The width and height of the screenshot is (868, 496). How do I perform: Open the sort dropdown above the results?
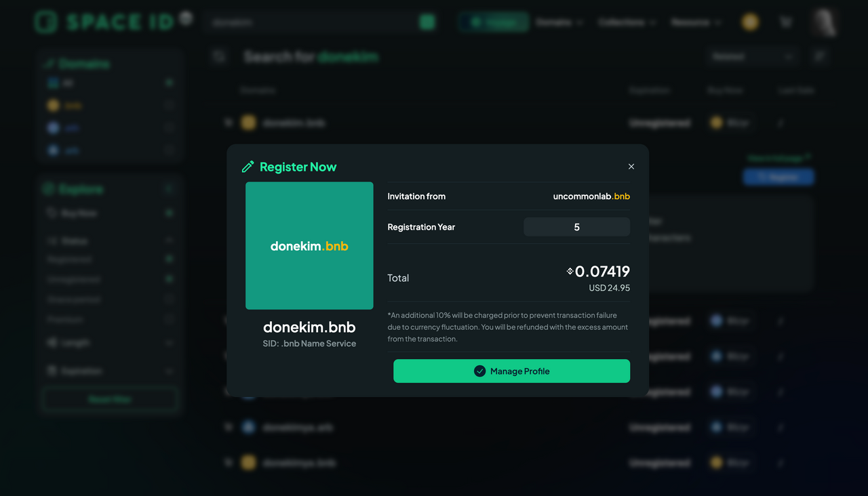[751, 57]
